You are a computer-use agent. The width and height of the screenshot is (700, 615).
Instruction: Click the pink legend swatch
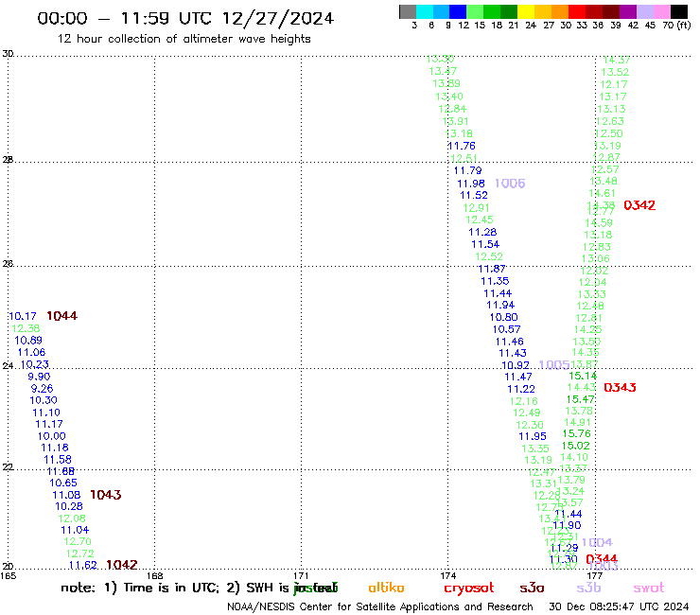click(661, 11)
